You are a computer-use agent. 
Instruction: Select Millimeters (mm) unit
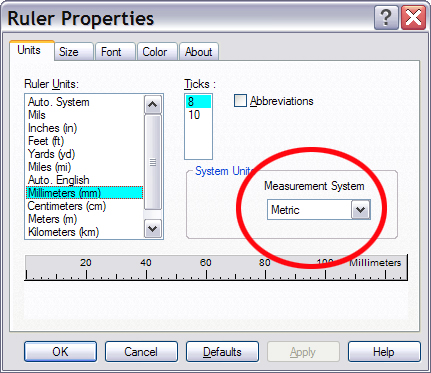click(85, 193)
